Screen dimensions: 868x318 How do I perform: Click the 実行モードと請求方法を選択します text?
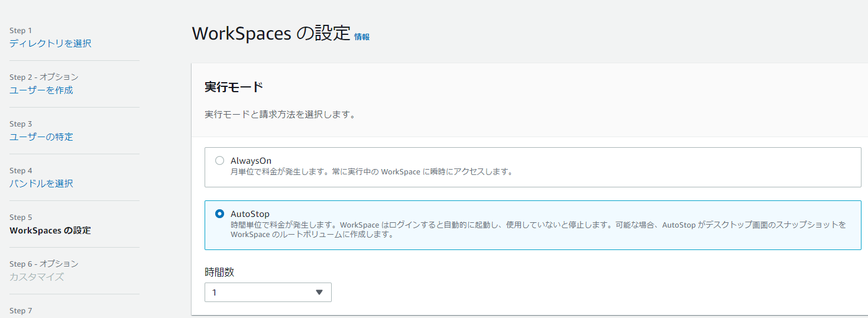[280, 114]
